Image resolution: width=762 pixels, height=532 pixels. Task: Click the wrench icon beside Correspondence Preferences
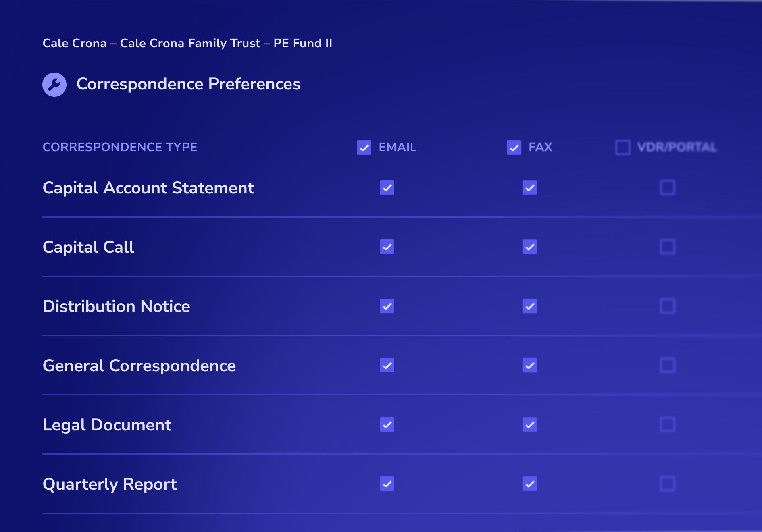coord(54,85)
